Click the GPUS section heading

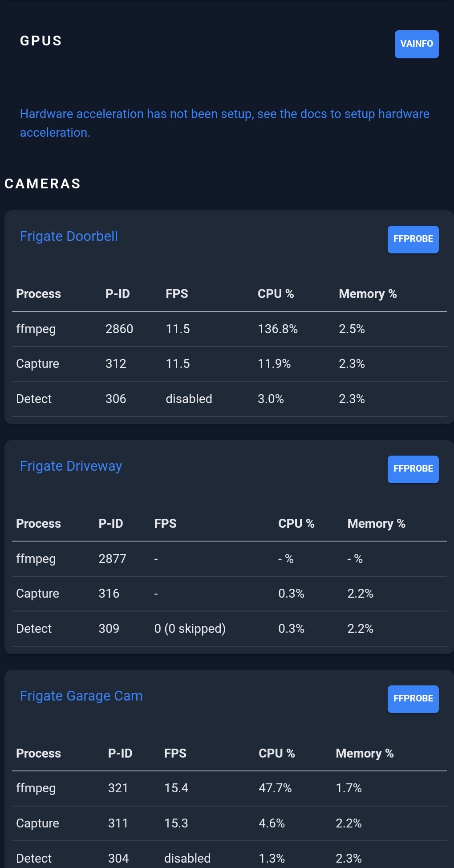(41, 41)
